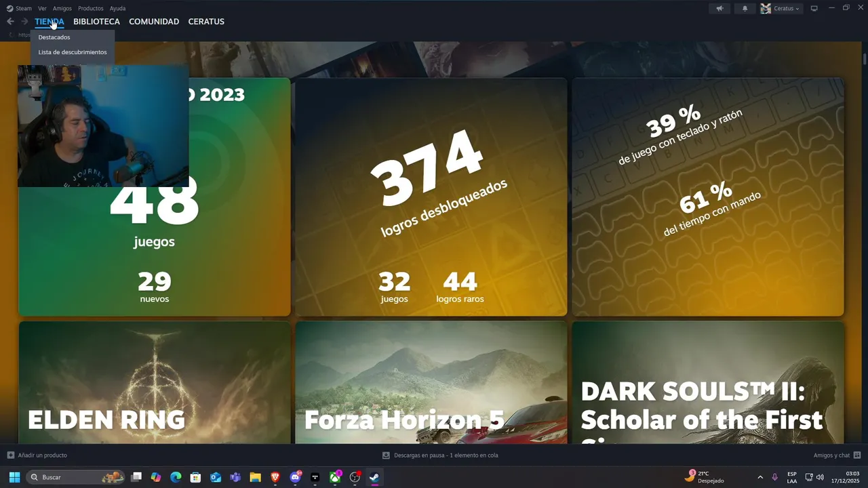
Task: Open the announcements megaphone icon
Action: coord(719,8)
